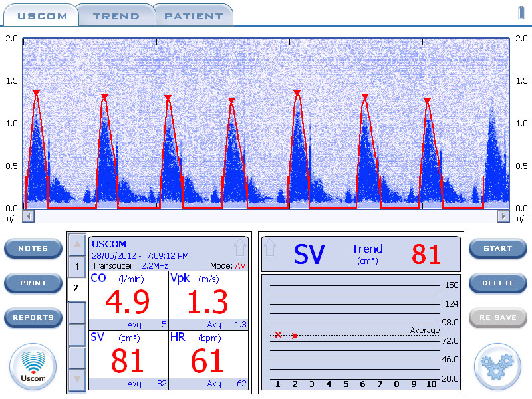Image resolution: width=532 pixels, height=399 pixels.
Task: Click a red triangle peak marker on the trace
Action: pyautogui.click(x=36, y=93)
